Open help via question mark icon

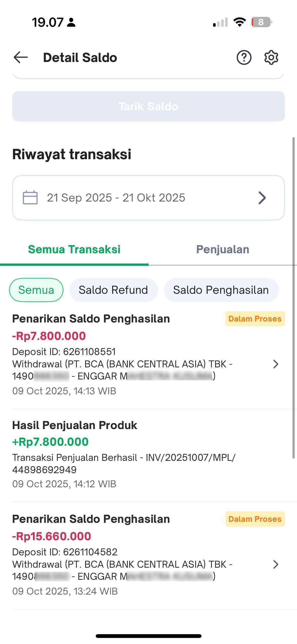tap(244, 57)
